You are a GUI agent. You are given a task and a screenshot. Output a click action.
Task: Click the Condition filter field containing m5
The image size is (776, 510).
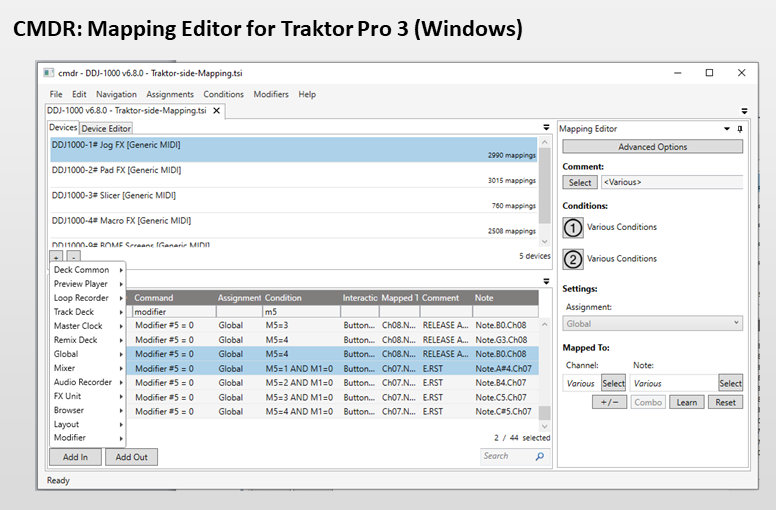[x=301, y=312]
